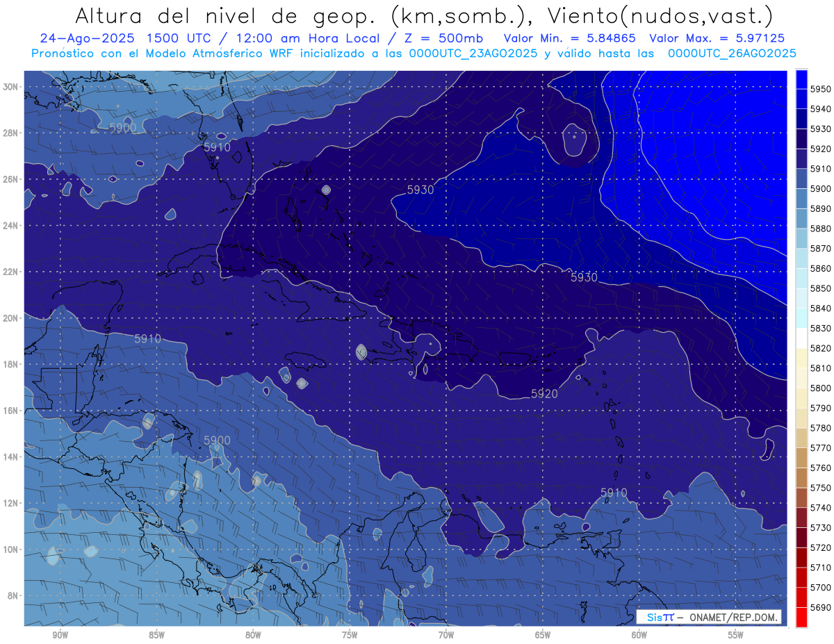
Task: Click the 90W longitude axis label
Action: tap(60, 635)
